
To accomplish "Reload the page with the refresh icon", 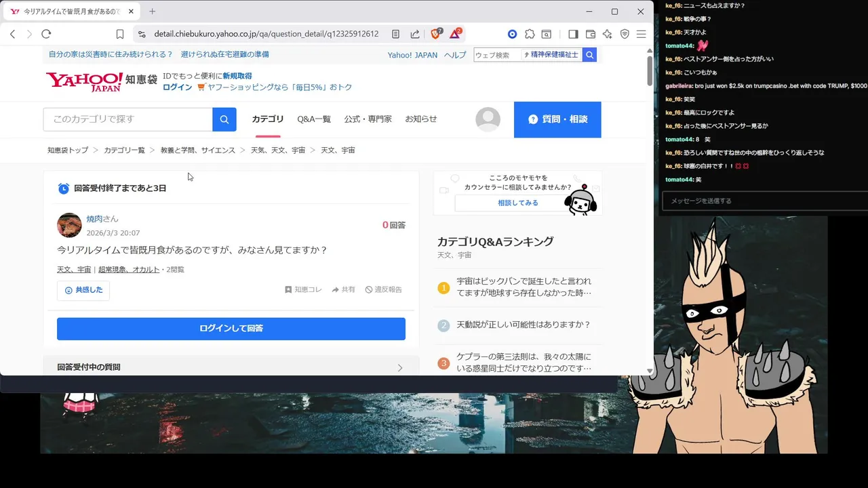I will coord(46,34).
